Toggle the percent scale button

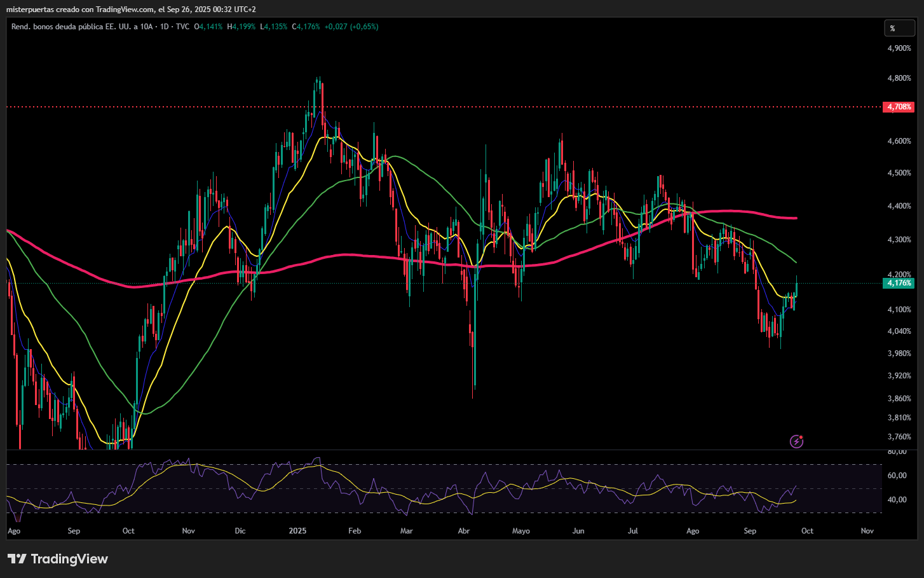point(899,28)
